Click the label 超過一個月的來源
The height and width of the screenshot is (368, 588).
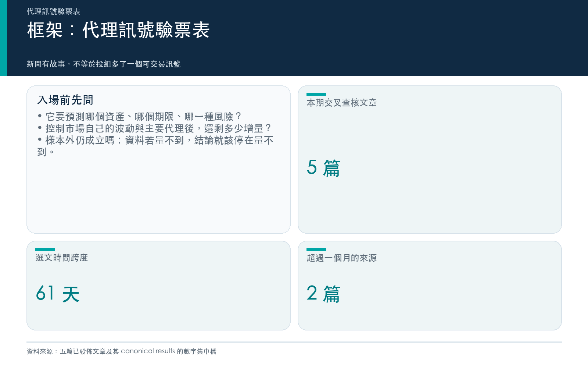click(x=342, y=258)
